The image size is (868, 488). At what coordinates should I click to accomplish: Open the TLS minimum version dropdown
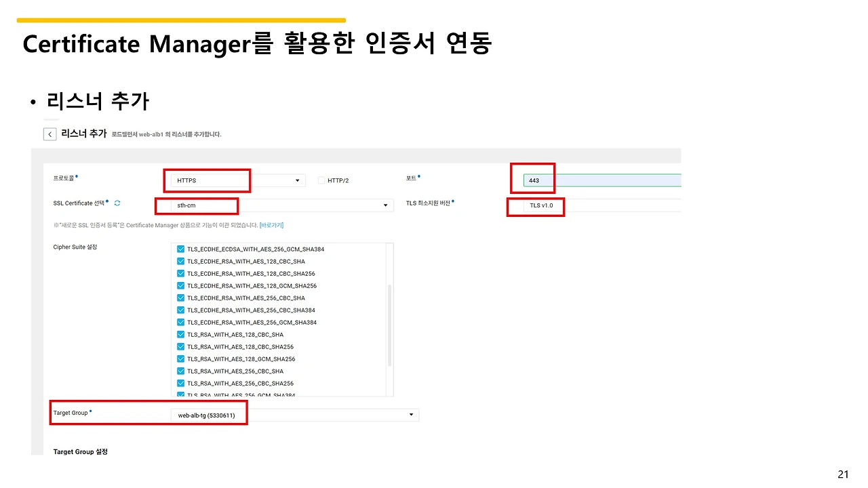pyautogui.click(x=602, y=205)
